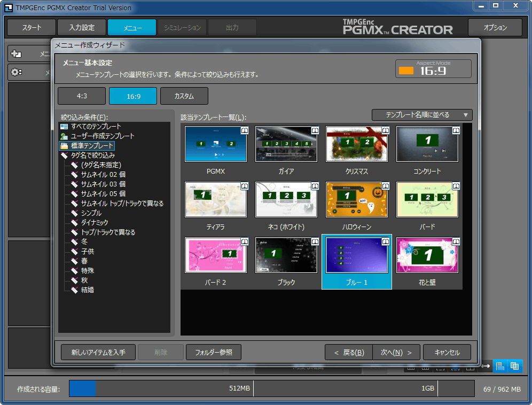Image resolution: width=532 pixels, height=405 pixels.
Task: Click the book icon on ブラック template
Action: (315, 242)
